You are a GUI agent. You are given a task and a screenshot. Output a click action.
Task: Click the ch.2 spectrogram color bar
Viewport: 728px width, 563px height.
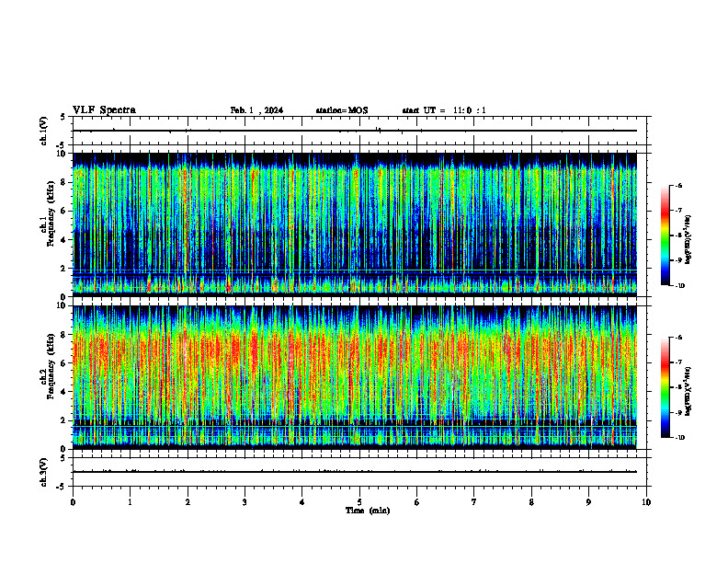pyautogui.click(x=665, y=387)
